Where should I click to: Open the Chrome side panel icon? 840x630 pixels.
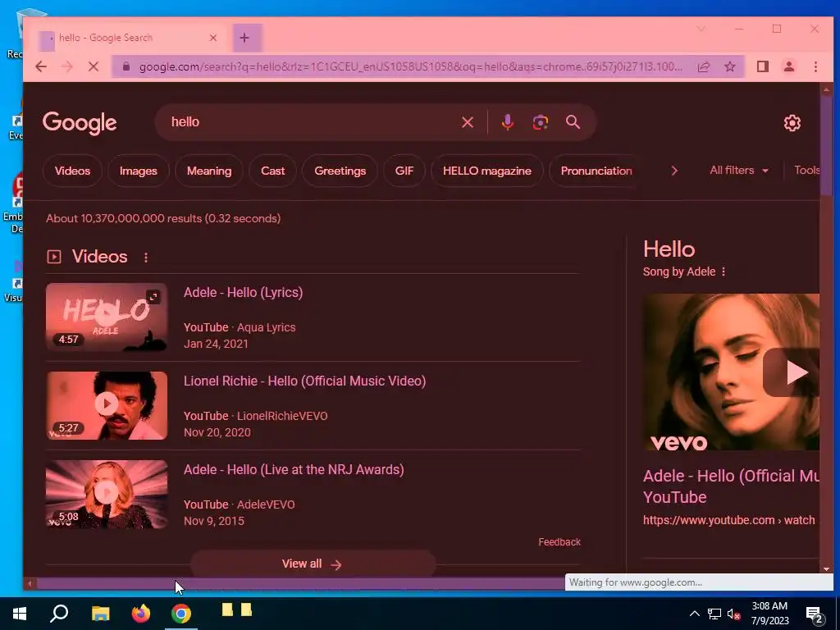point(763,66)
